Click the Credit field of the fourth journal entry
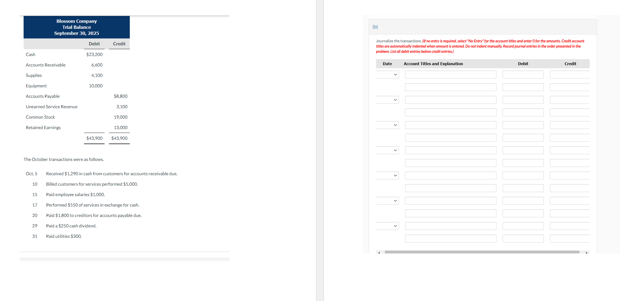 pyautogui.click(x=570, y=150)
